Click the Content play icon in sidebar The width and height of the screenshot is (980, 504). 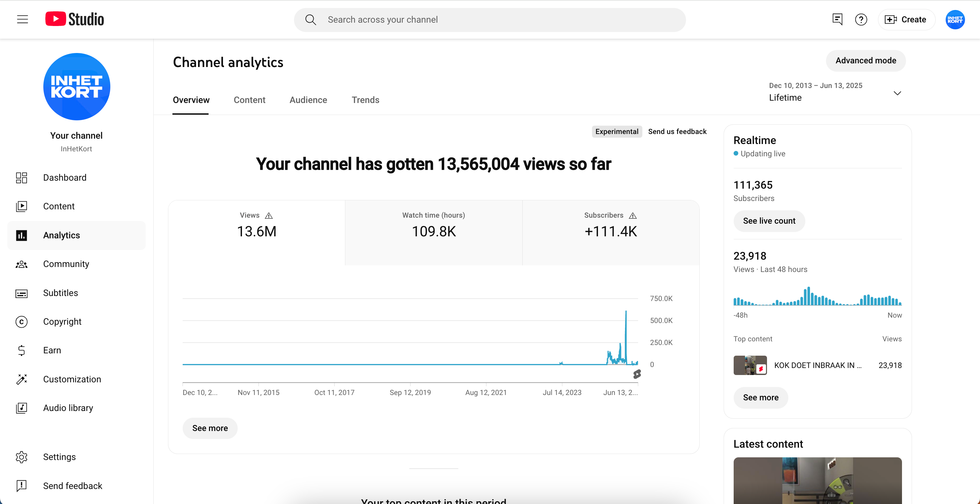pyautogui.click(x=21, y=206)
